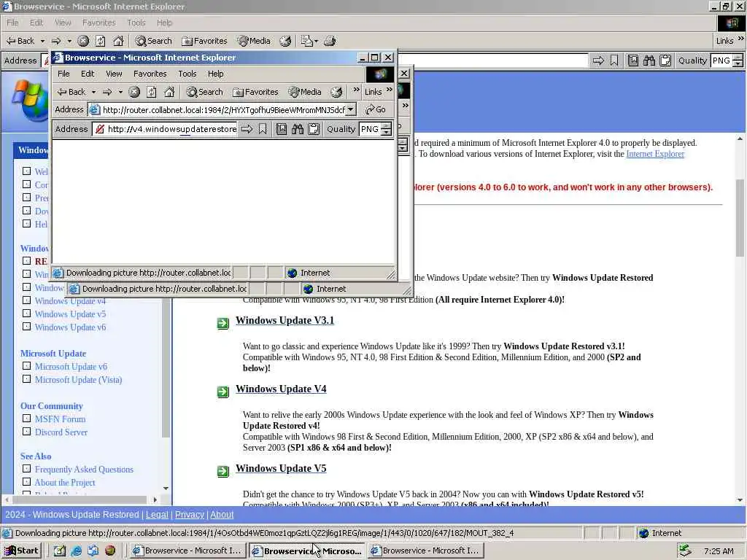Click clipboard icon in background window Browservice bar
The width and height of the screenshot is (747, 560).
click(665, 61)
